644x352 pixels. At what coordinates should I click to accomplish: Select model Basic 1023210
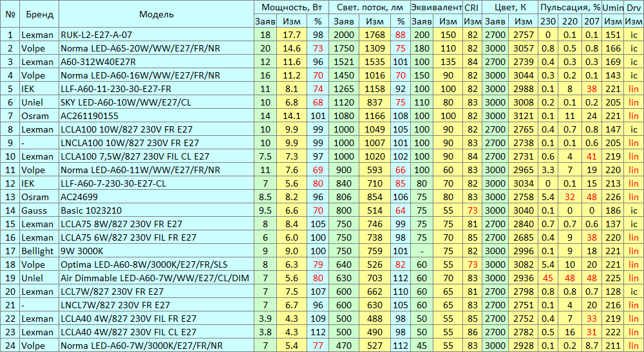click(156, 211)
